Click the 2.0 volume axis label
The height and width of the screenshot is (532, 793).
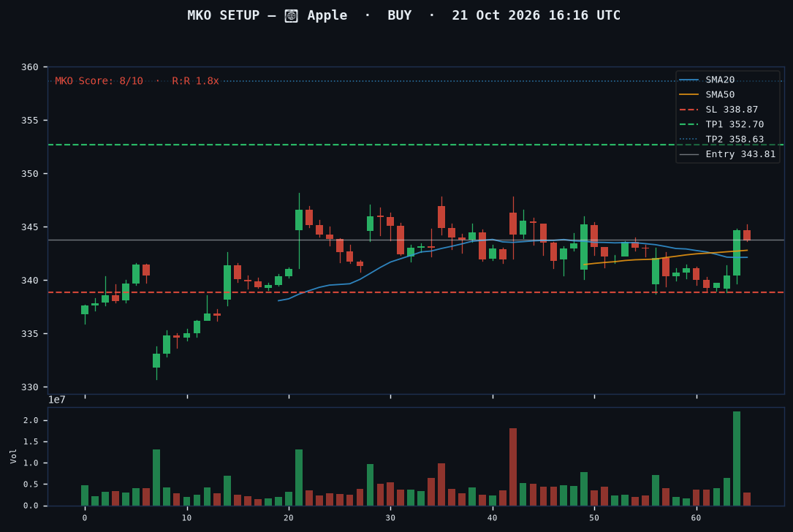click(x=31, y=421)
